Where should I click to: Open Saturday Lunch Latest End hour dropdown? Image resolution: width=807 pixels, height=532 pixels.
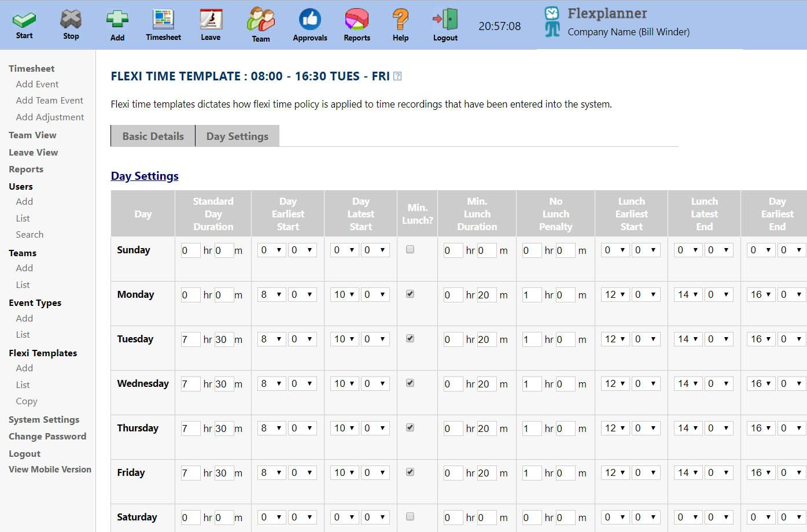click(x=688, y=518)
